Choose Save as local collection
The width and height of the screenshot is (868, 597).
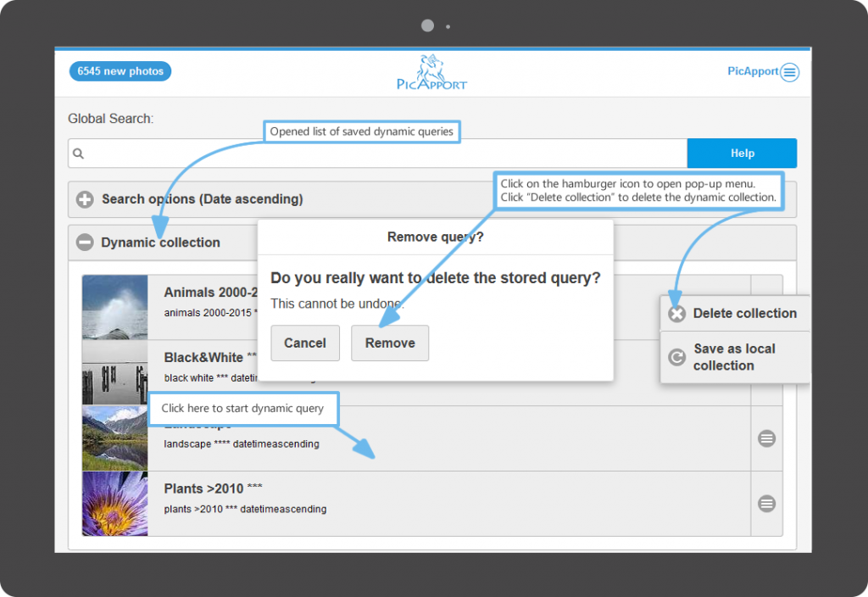coord(735,357)
